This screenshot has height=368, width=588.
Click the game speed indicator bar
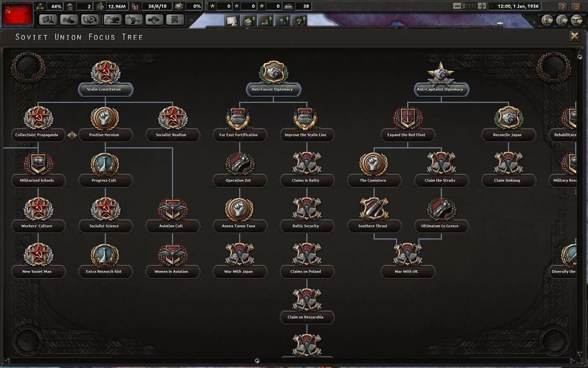(470, 6)
